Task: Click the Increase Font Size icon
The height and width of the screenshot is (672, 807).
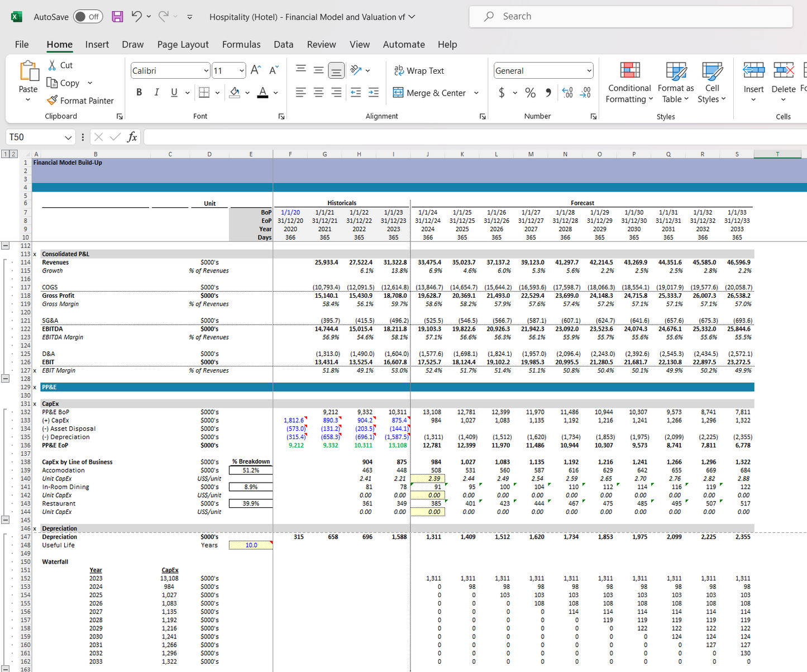Action: coord(256,70)
